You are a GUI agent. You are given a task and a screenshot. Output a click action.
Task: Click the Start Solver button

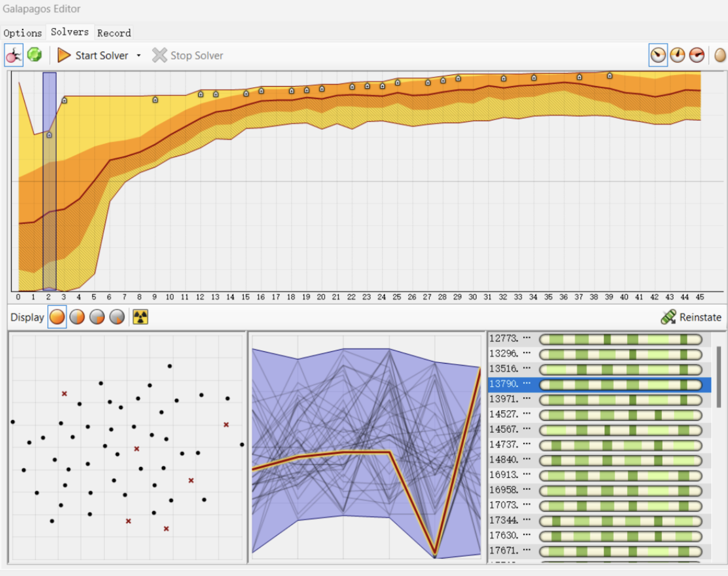(x=93, y=56)
